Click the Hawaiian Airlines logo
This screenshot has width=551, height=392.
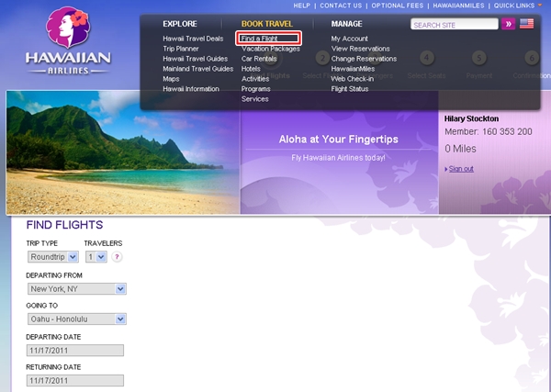[68, 40]
